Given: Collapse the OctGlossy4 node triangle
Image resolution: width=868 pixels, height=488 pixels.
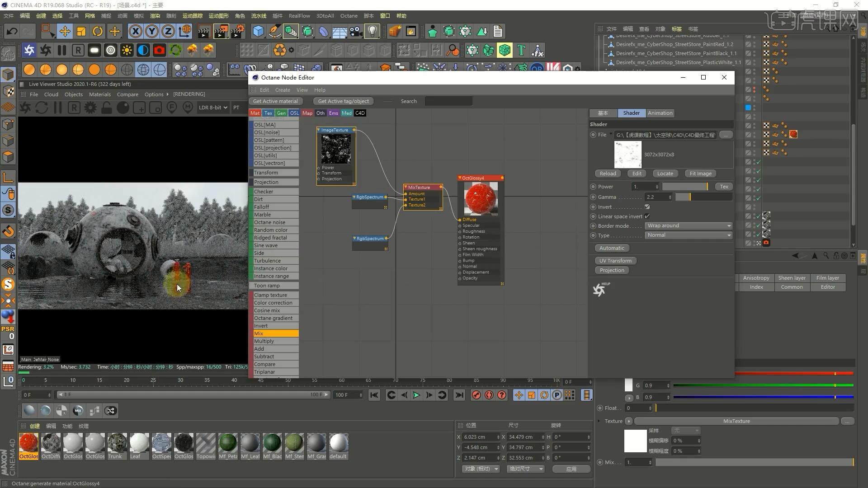Looking at the screenshot, I should pyautogui.click(x=460, y=178).
